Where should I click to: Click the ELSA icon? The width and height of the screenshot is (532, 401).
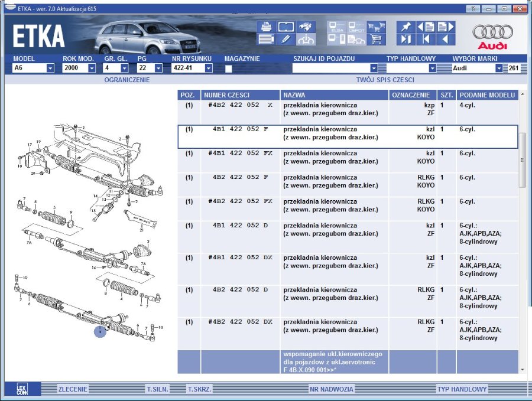click(336, 27)
